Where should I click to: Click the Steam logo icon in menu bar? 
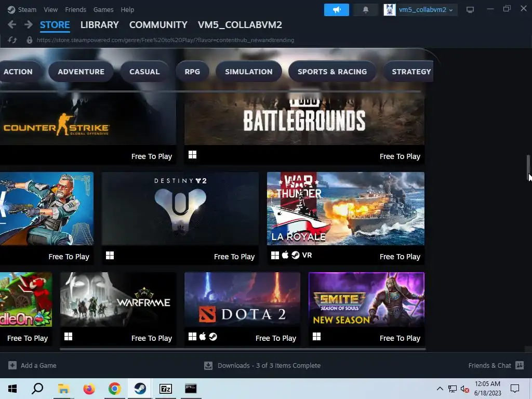tap(11, 9)
